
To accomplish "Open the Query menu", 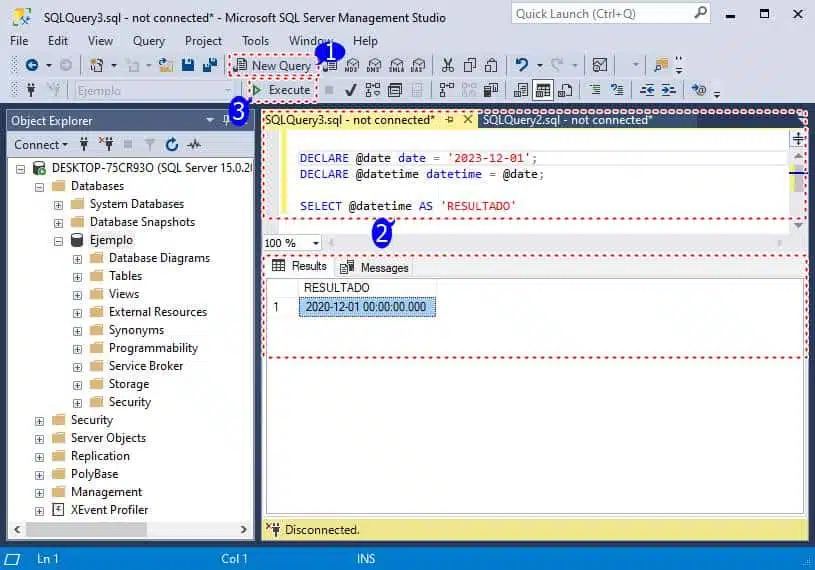I will point(148,41).
